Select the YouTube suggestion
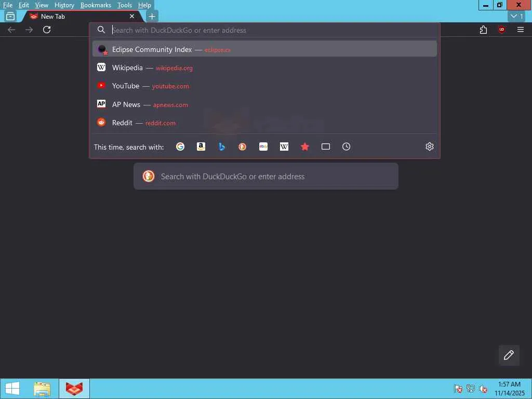This screenshot has height=399, width=532. click(264, 86)
